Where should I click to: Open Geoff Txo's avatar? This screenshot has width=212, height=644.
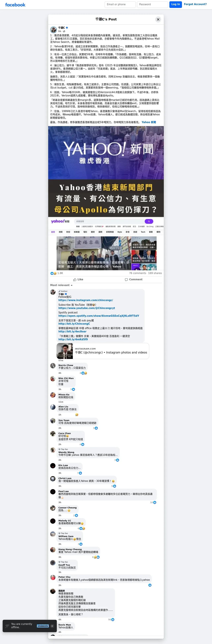[53, 563]
